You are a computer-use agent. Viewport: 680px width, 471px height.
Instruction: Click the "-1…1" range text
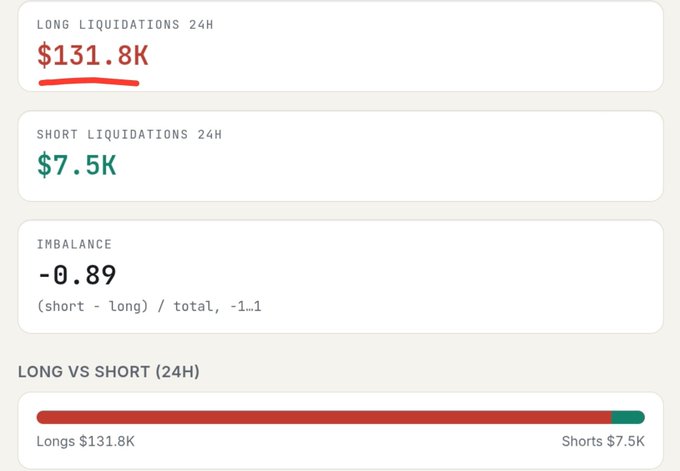(245, 307)
